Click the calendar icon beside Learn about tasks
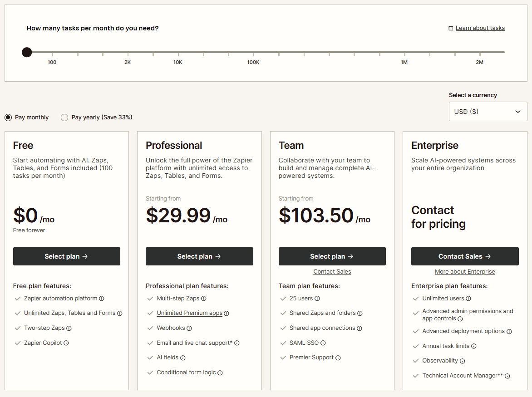Screen dimensions: 532x397 tap(451, 28)
